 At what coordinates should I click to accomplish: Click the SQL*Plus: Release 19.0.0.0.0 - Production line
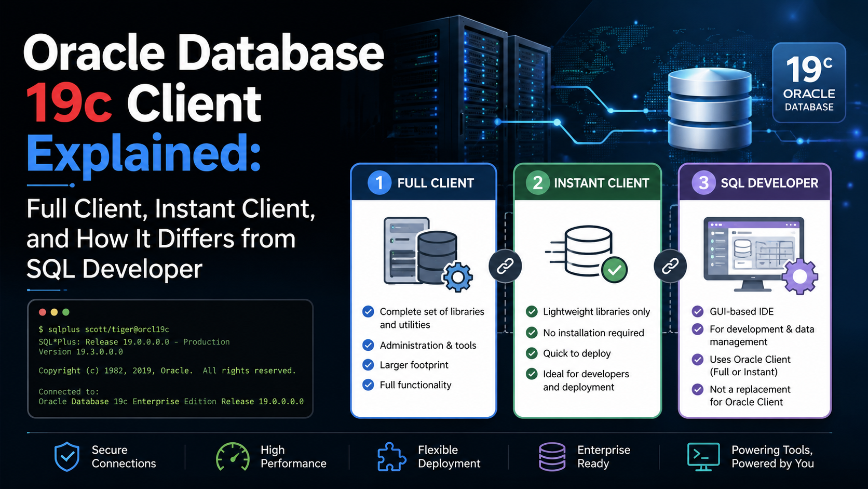pyautogui.click(x=134, y=342)
